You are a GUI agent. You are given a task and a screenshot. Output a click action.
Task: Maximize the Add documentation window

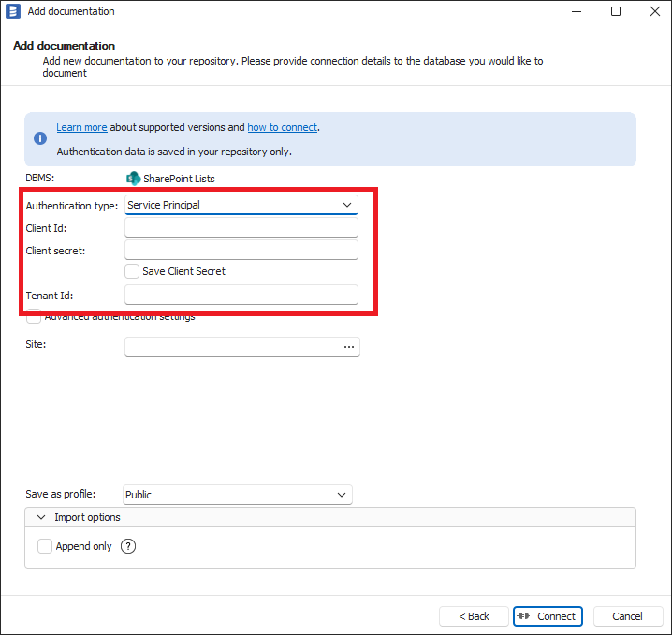pyautogui.click(x=616, y=11)
